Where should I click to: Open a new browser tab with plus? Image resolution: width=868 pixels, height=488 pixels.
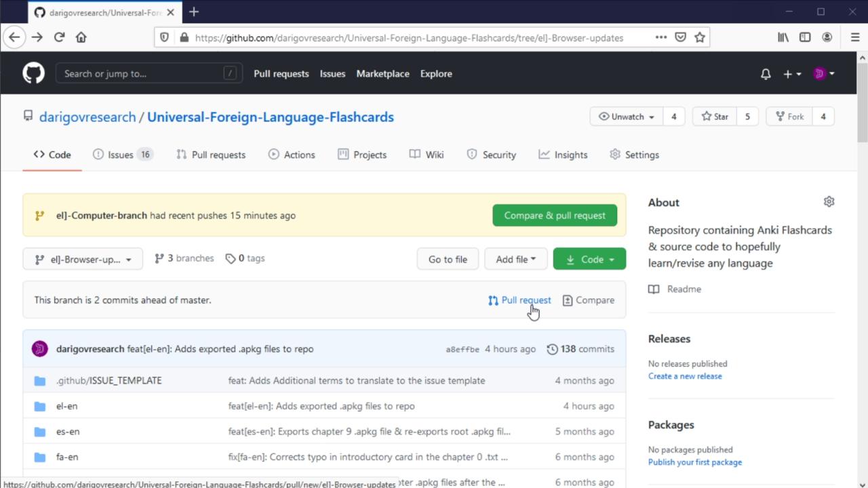(194, 12)
